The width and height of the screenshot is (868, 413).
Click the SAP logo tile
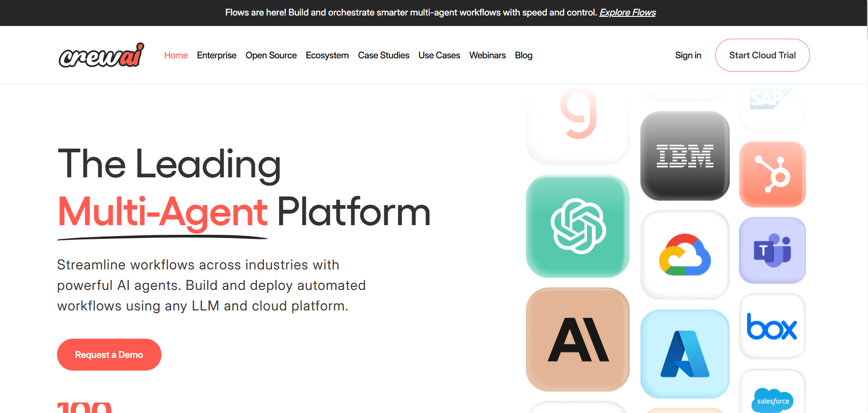click(772, 108)
